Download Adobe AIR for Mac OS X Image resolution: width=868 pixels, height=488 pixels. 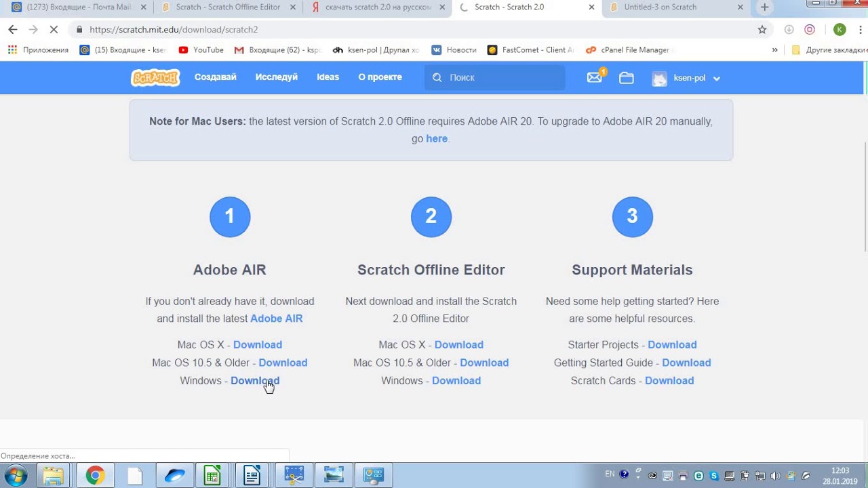coord(258,345)
